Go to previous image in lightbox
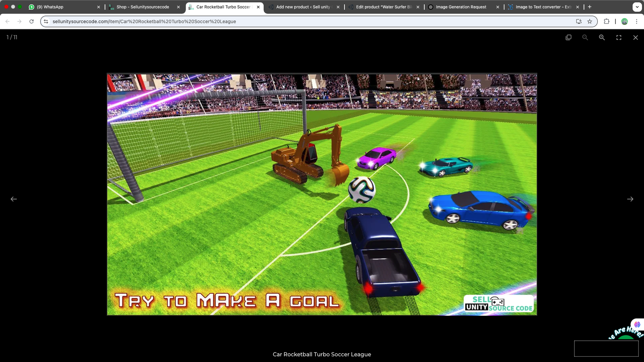This screenshot has width=644, height=362. click(14, 199)
